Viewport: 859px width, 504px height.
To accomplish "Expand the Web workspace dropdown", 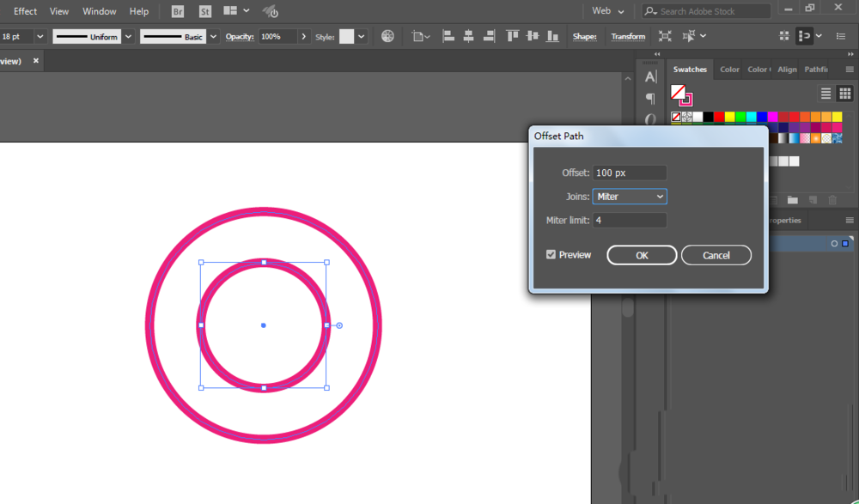I will click(x=608, y=11).
